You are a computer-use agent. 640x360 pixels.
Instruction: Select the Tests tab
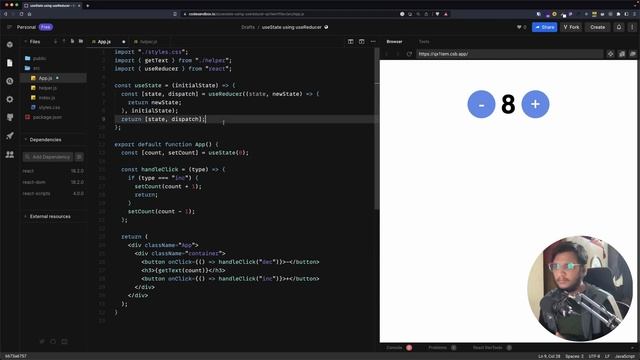tap(424, 42)
